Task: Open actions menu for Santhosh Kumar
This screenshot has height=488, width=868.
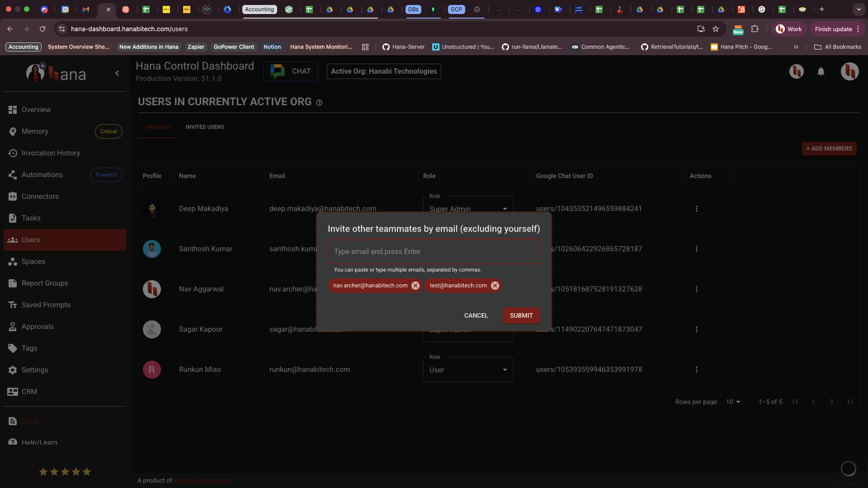Action: click(696, 249)
